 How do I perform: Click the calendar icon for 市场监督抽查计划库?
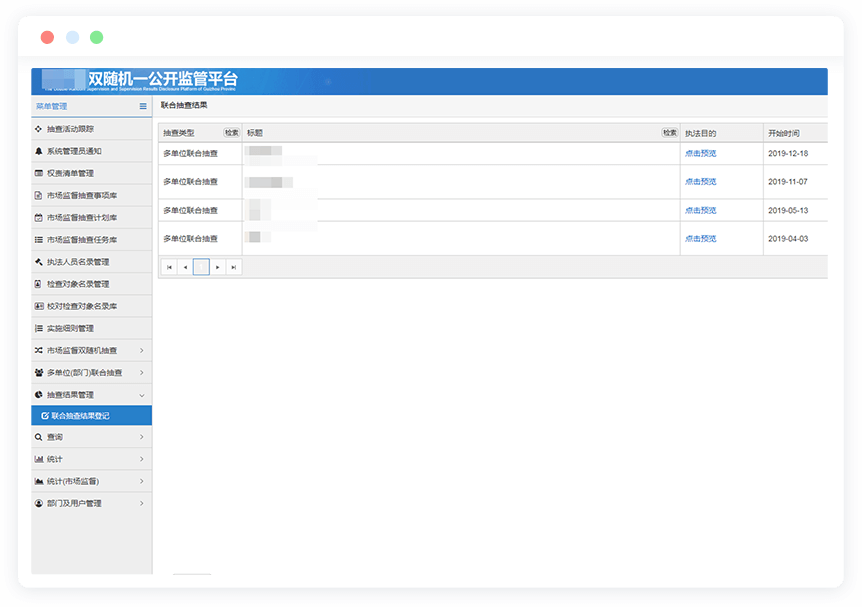[x=39, y=218]
